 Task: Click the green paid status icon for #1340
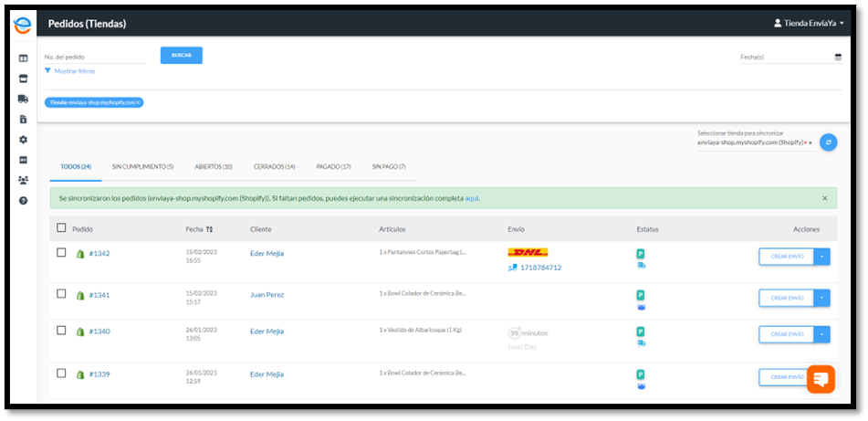(x=641, y=332)
